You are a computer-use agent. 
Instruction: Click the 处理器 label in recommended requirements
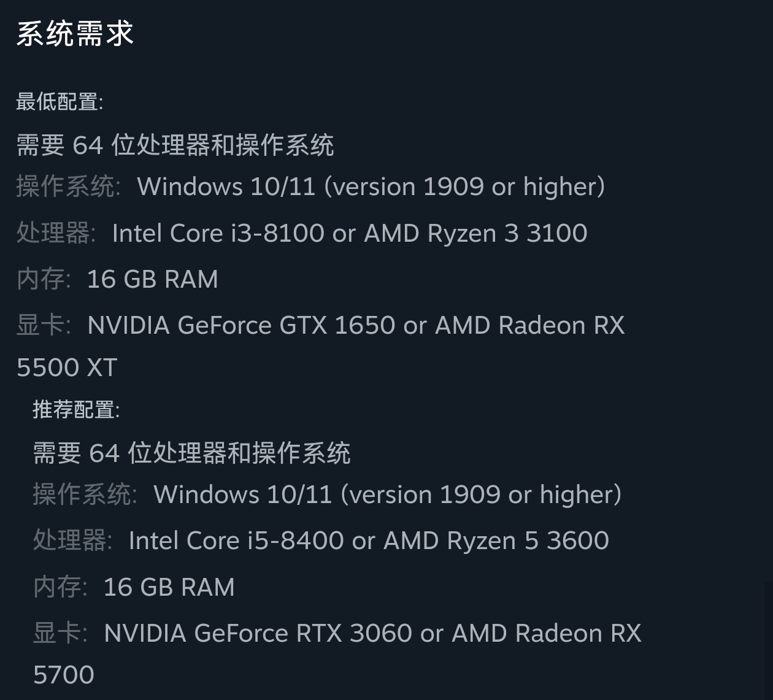click(70, 540)
